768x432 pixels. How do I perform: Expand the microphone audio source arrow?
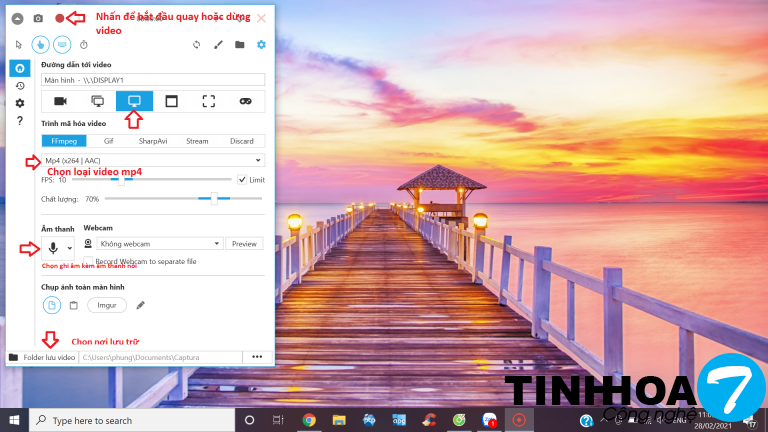tap(70, 247)
